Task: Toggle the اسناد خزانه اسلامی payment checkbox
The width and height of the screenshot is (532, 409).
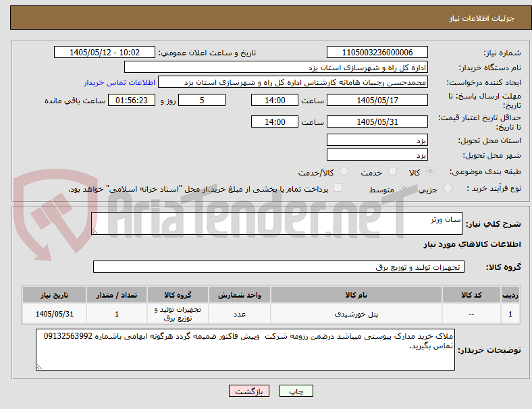Action: click(x=338, y=188)
